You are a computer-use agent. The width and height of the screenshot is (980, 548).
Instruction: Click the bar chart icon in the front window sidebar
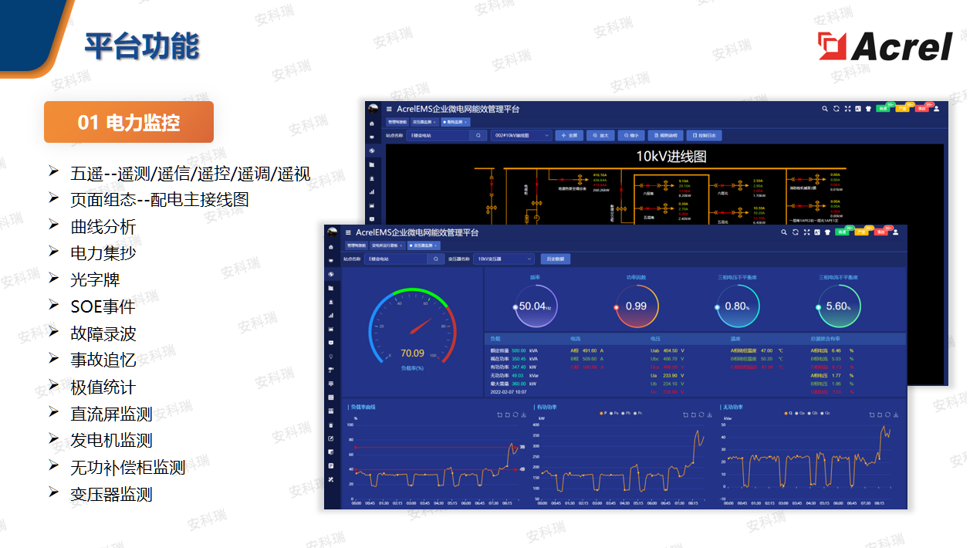click(x=331, y=315)
